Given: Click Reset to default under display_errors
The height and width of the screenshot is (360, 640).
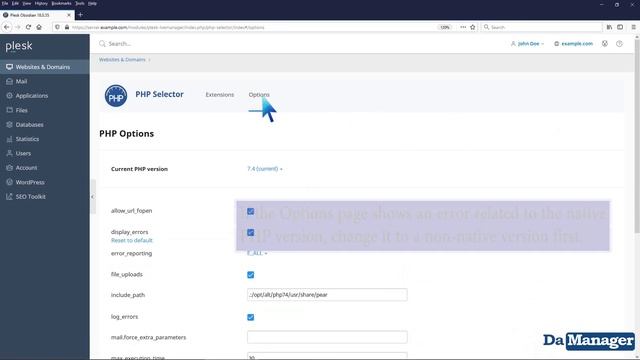Looking at the screenshot, I should coord(131,240).
